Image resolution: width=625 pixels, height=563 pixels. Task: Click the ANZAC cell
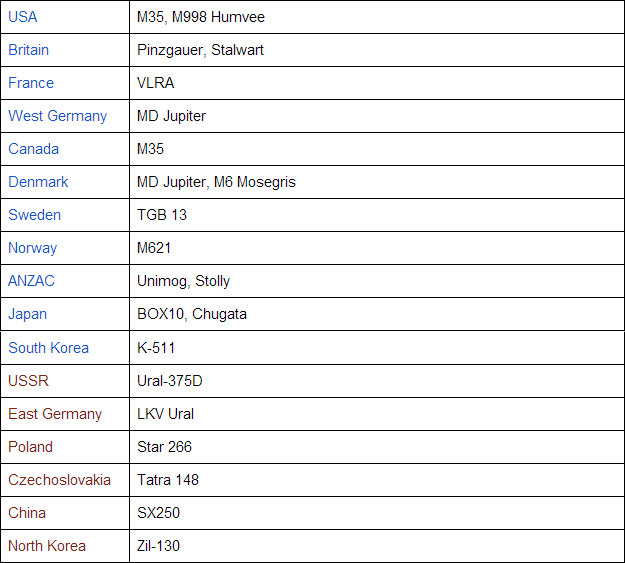65,281
